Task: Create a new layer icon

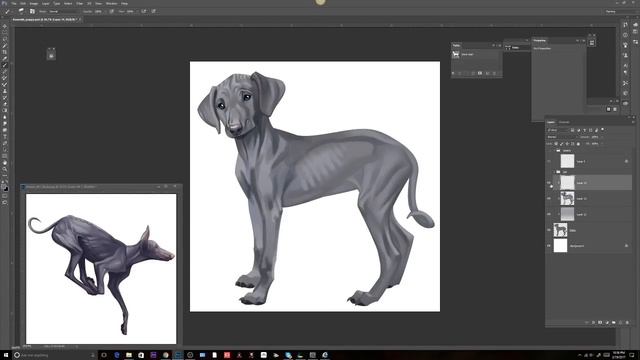Action: 620,322
